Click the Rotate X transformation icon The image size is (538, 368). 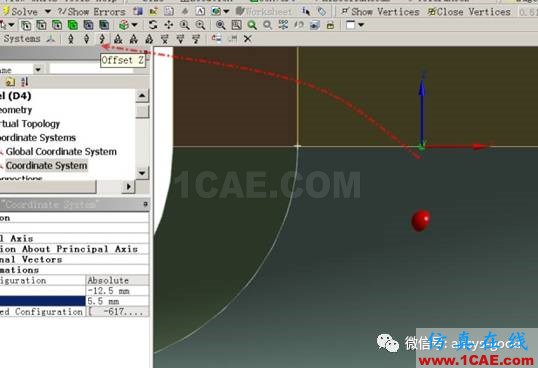pyautogui.click(x=118, y=39)
